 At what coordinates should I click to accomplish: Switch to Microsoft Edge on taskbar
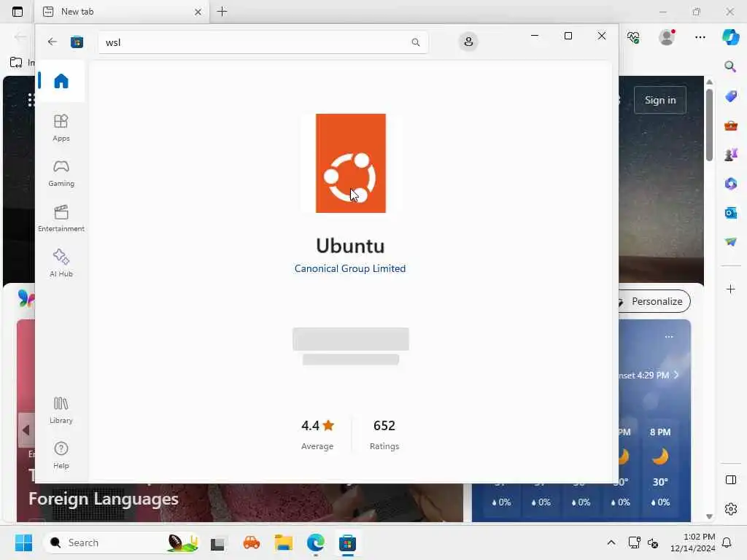(x=315, y=542)
